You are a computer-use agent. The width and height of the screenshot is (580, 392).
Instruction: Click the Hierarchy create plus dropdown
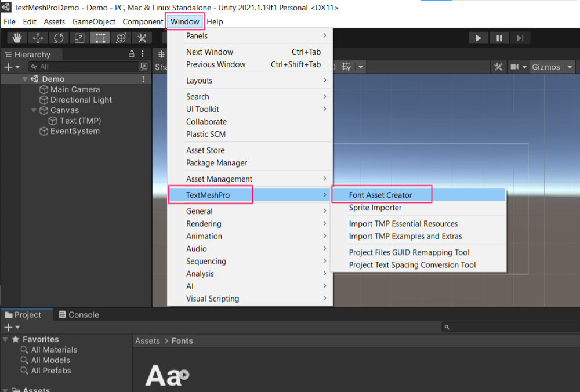tap(12, 67)
